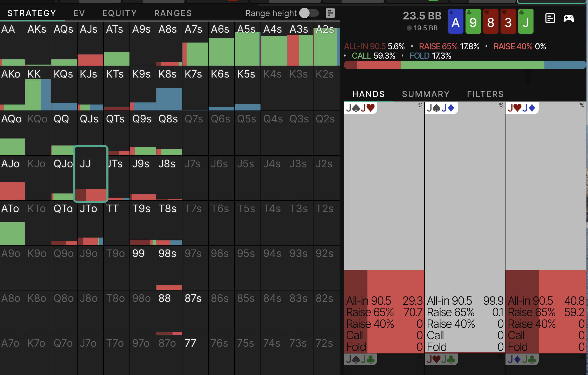Click the action frequency distribution bar

[x=465, y=65]
